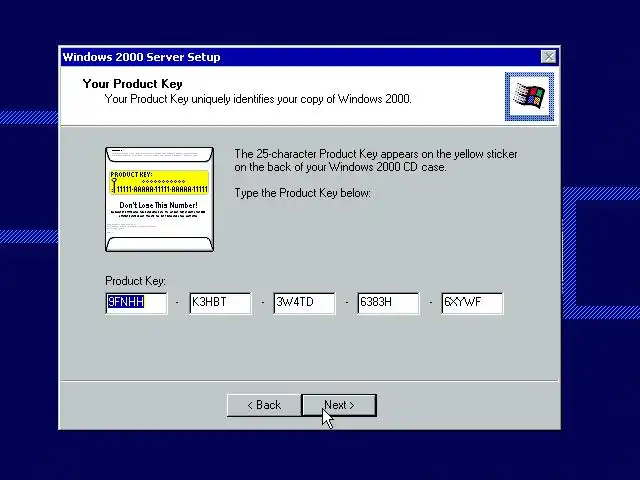The image size is (640, 480).
Task: Click the Windows flag logo icon
Action: click(x=529, y=97)
